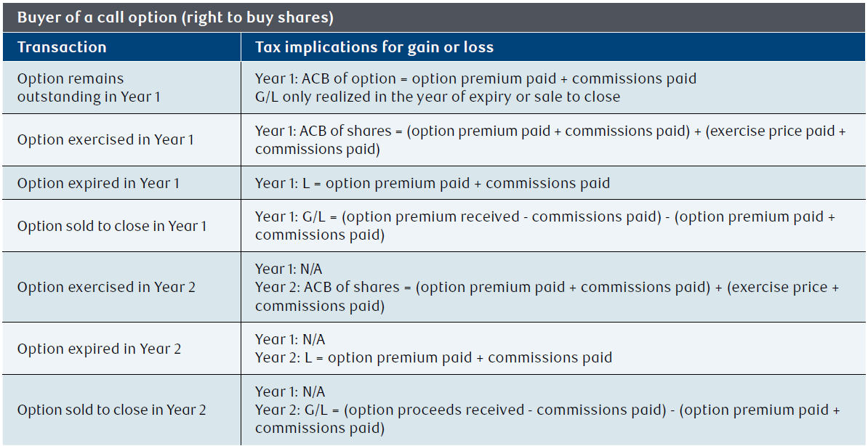Click the 'Buyer of a call option' title bar

(x=434, y=17)
